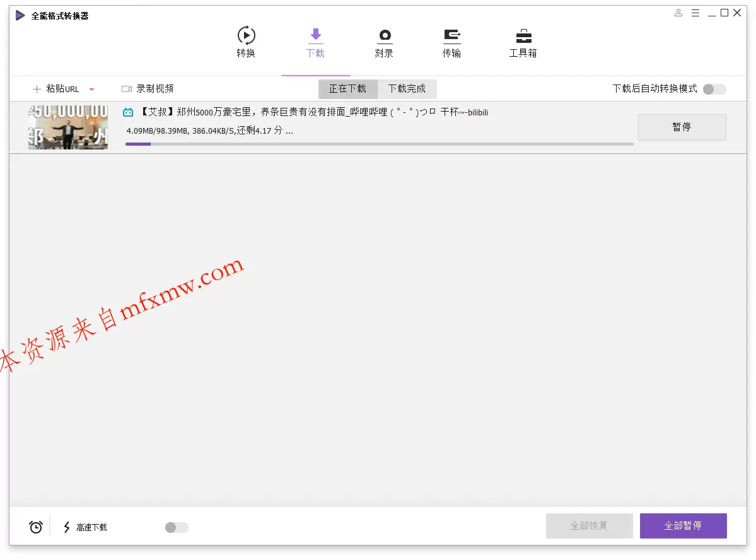This screenshot has height=560, width=756.
Task: Click the 录制视频 camera icon
Action: 126,89
